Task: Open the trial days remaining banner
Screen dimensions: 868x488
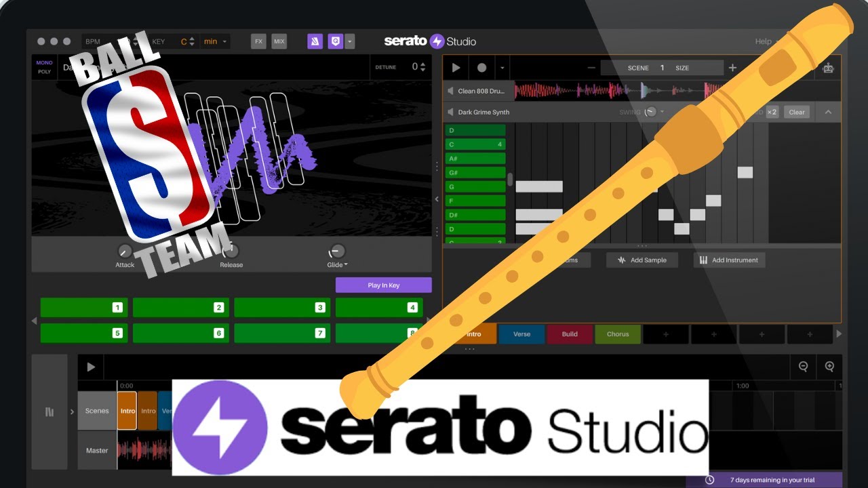Action: click(x=764, y=480)
